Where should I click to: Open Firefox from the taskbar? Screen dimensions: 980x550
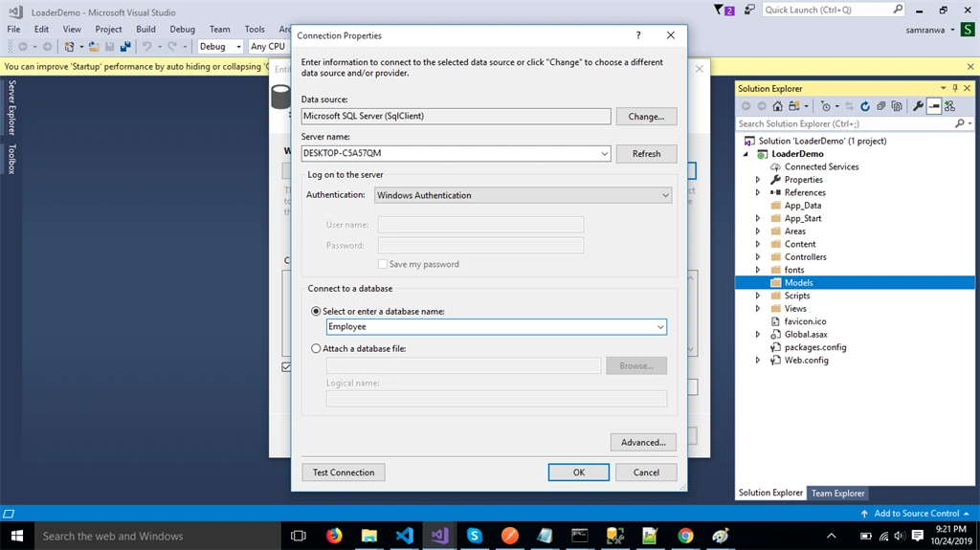[334, 536]
